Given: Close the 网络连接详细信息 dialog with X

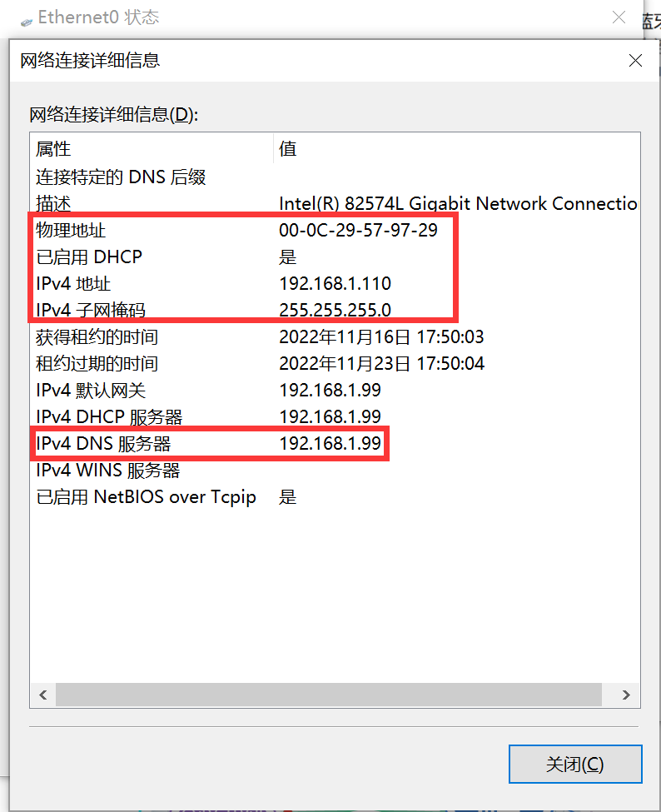Looking at the screenshot, I should 635,60.
